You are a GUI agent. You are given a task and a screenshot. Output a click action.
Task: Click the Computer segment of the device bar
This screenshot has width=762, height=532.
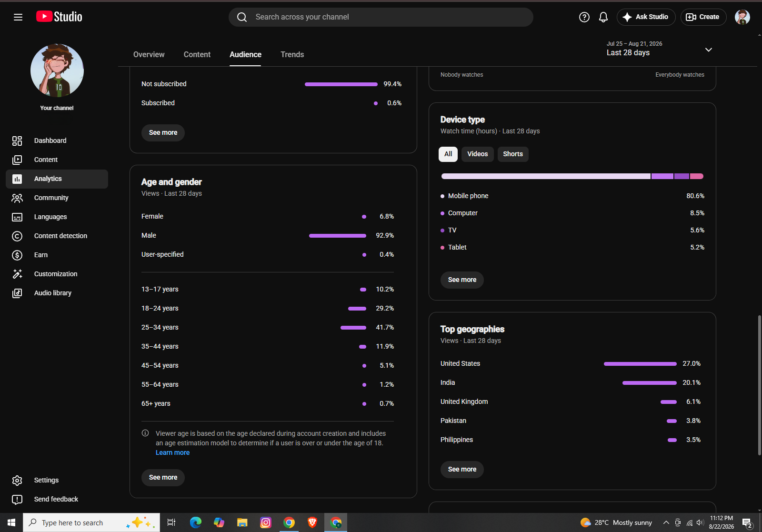point(662,176)
